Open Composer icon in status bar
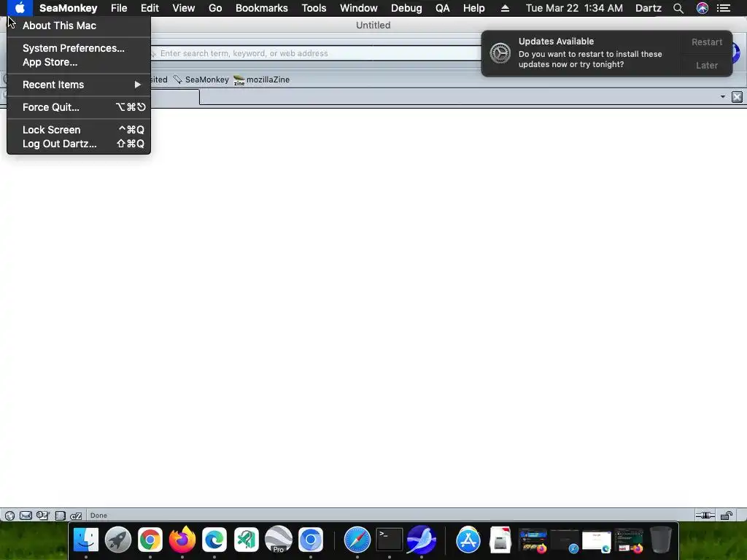The height and width of the screenshot is (560, 747). pos(43,516)
